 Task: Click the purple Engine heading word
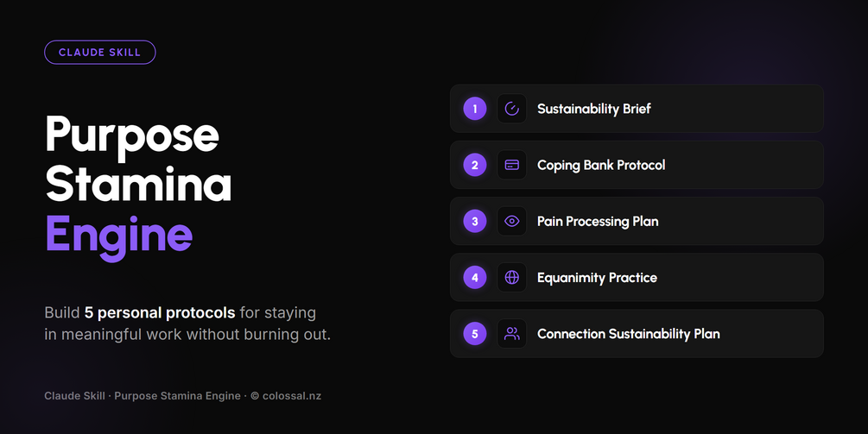[119, 236]
